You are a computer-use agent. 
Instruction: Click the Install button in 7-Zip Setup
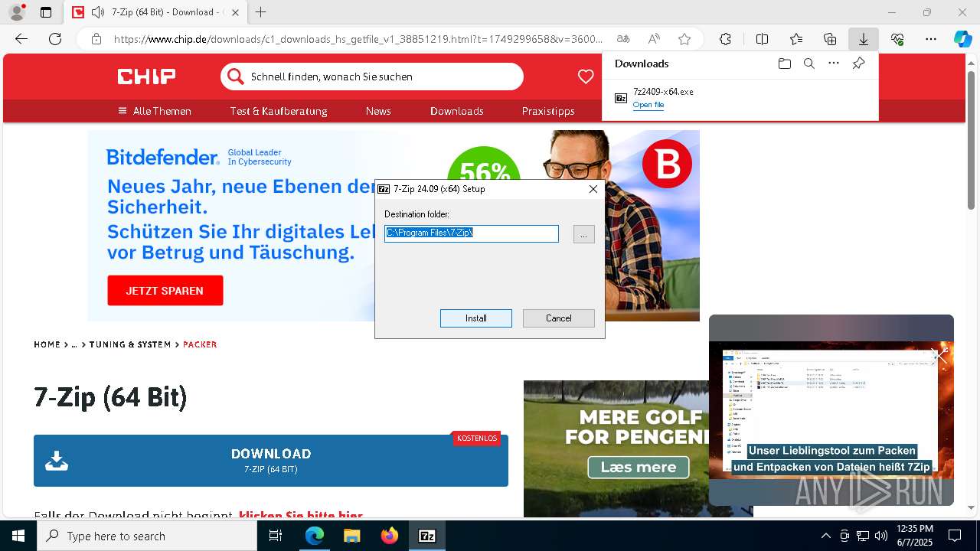(475, 318)
